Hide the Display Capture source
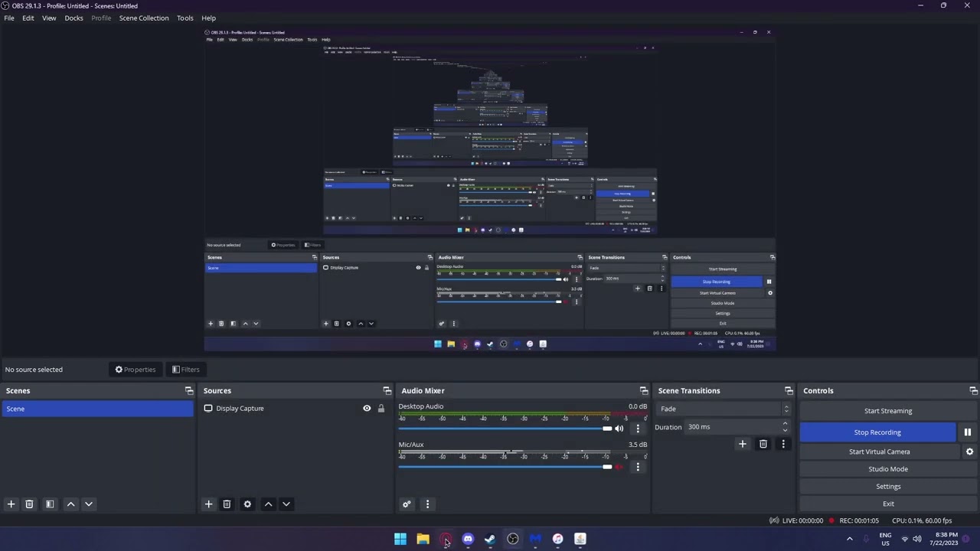The image size is (980, 551). 367,409
